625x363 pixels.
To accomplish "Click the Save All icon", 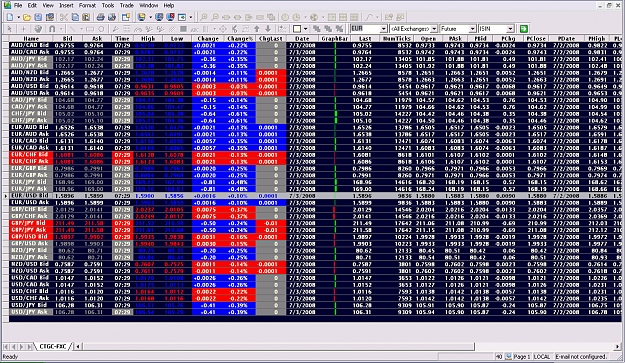I will (x=49, y=17).
